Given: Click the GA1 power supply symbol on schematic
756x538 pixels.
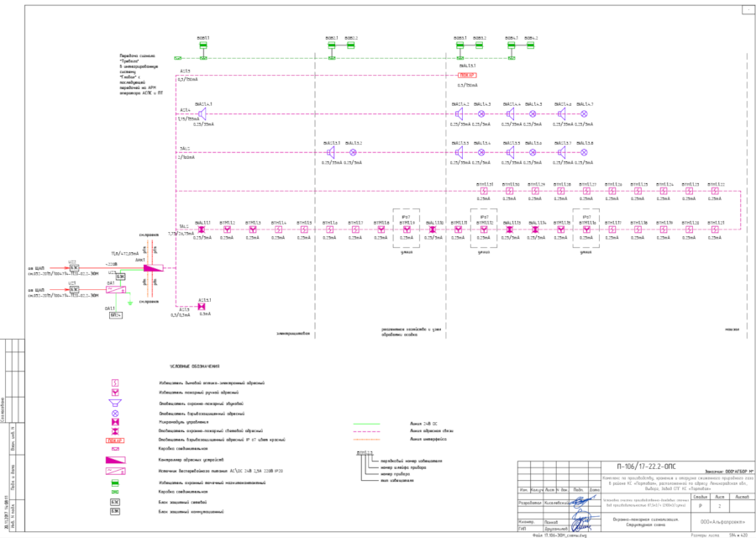Looking at the screenshot, I should tap(116, 289).
